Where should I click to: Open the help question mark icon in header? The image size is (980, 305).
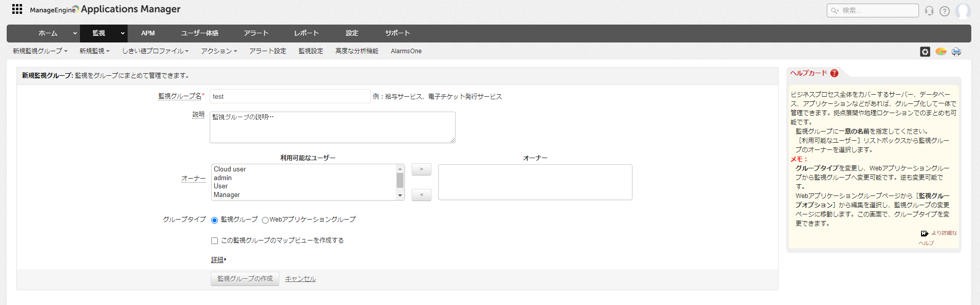(945, 11)
